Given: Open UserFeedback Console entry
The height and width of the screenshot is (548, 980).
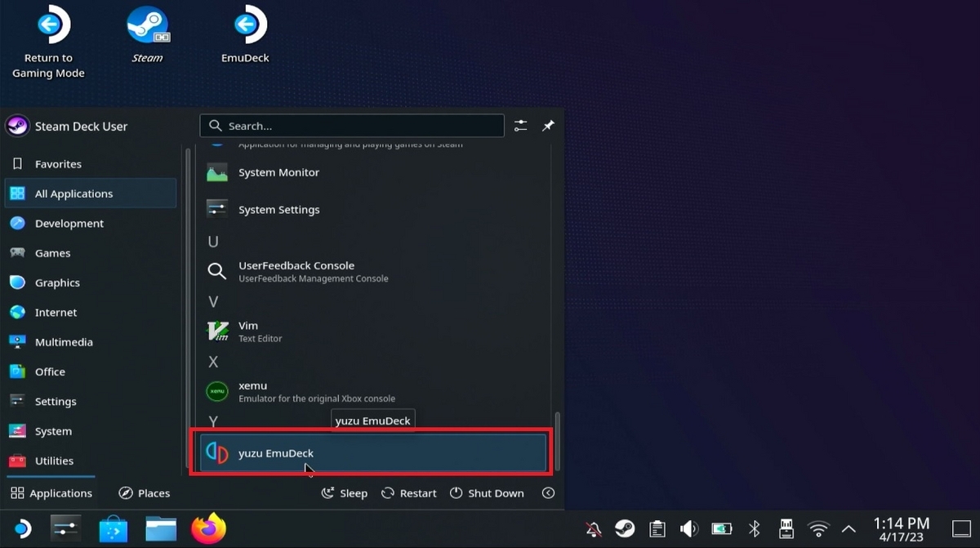Looking at the screenshot, I should (373, 271).
